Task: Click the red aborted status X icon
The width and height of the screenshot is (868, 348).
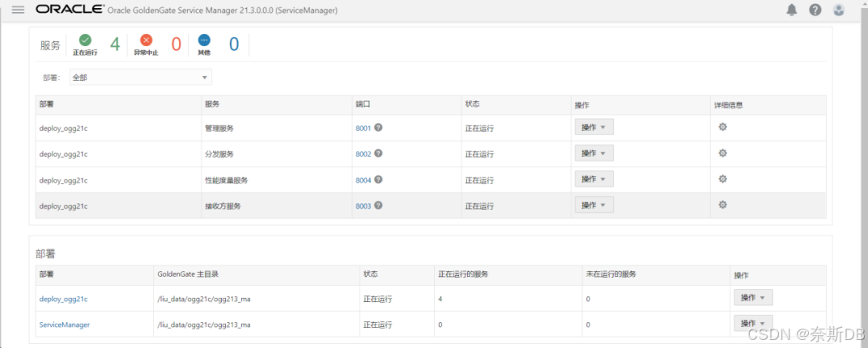Action: (146, 40)
